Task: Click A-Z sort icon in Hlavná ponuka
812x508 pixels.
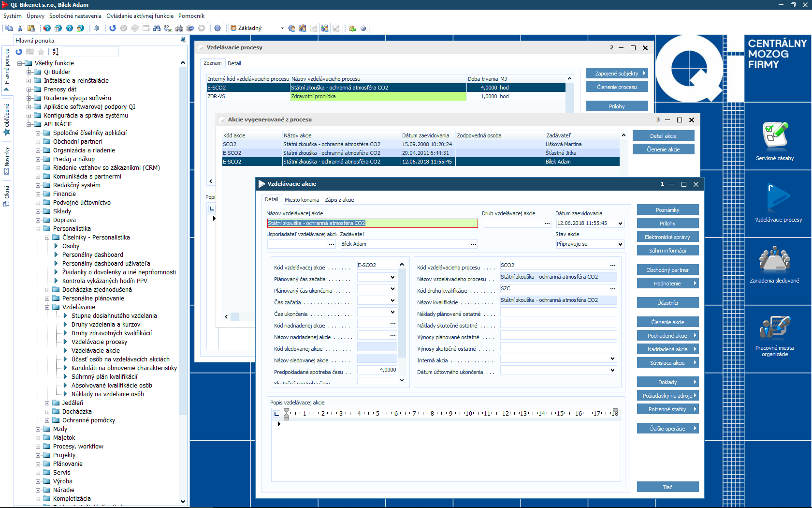Action: tap(56, 52)
